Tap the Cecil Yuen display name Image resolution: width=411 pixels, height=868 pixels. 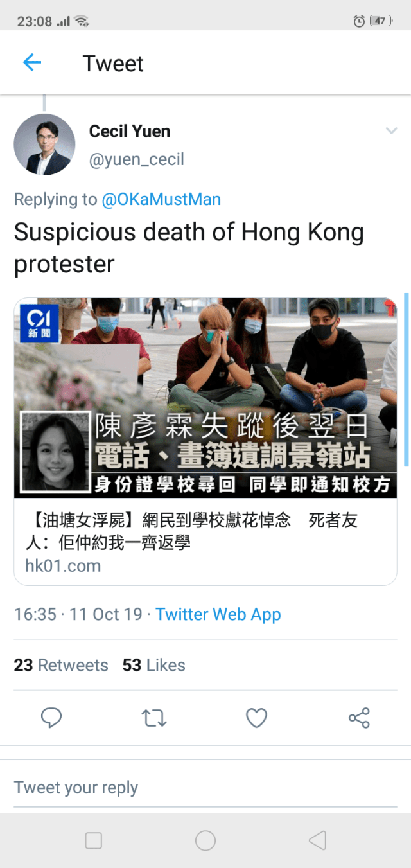[130, 131]
